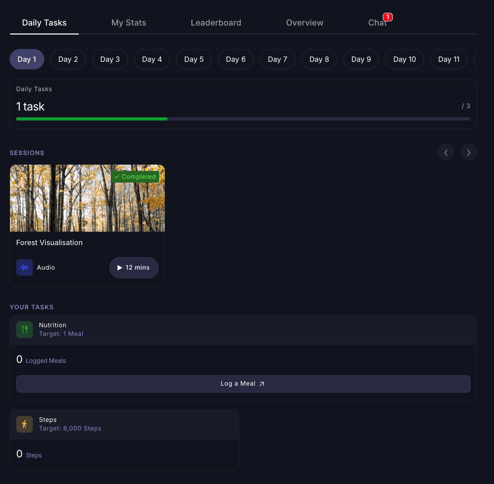This screenshot has height=484, width=494.
Task: Select the Day 8 pill
Action: tap(319, 59)
